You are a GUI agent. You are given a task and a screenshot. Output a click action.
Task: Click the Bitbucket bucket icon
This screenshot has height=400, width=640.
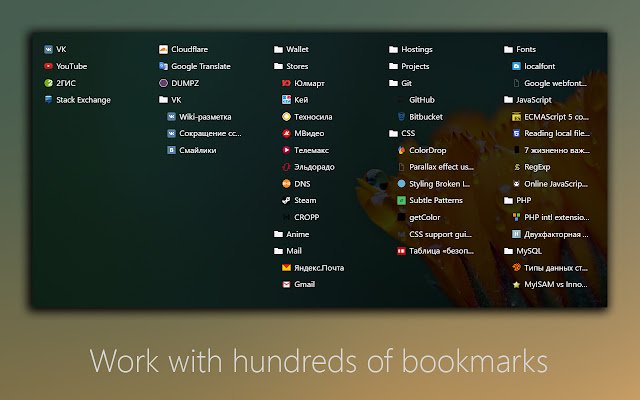[401, 117]
